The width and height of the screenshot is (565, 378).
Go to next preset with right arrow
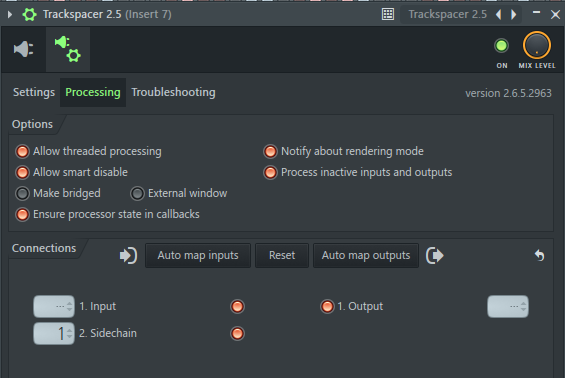[x=514, y=14]
